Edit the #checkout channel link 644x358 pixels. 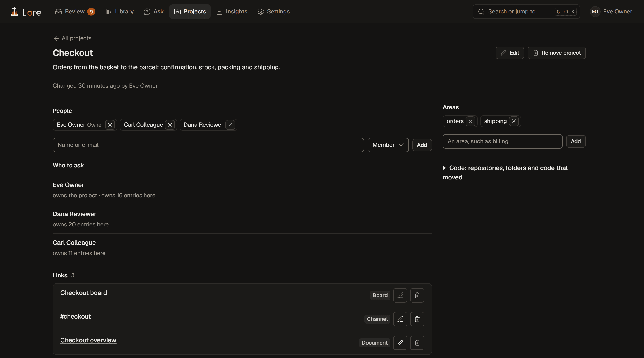pos(400,319)
